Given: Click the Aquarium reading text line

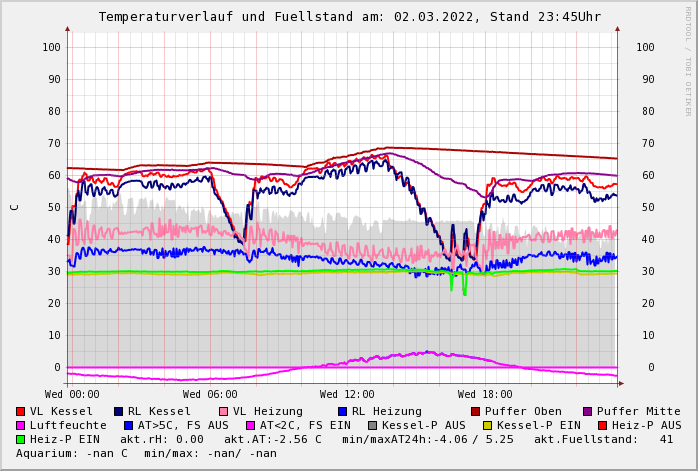Looking at the screenshot, I should point(146,453).
